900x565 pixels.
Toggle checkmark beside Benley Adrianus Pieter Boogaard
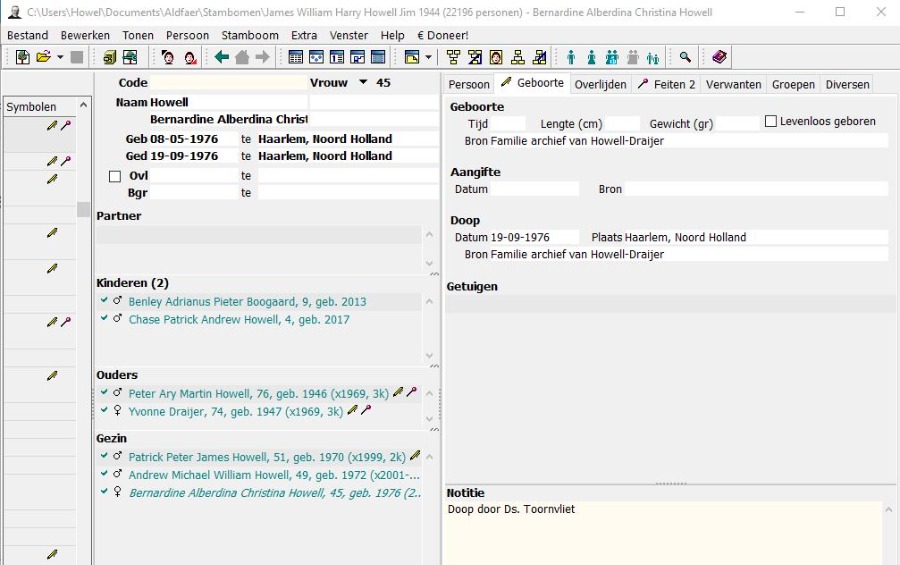[x=104, y=301]
